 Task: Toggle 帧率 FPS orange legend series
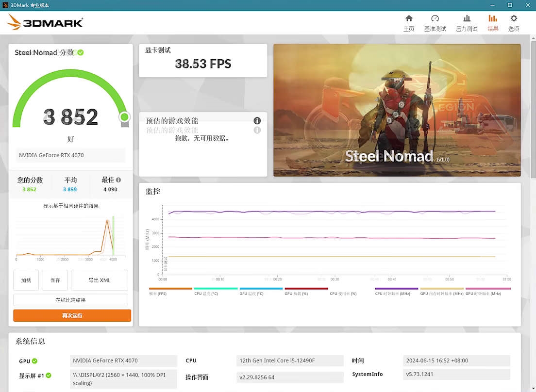coord(170,291)
